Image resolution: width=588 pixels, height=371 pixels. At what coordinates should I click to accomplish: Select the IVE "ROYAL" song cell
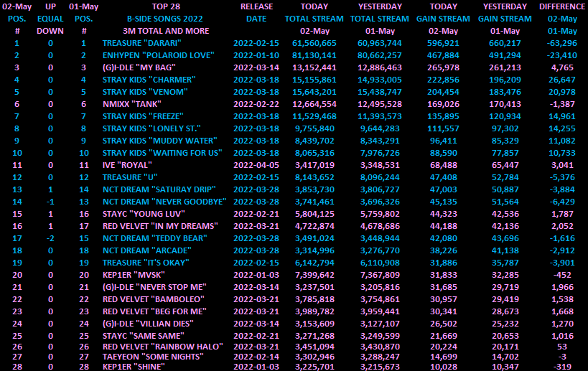point(127,165)
